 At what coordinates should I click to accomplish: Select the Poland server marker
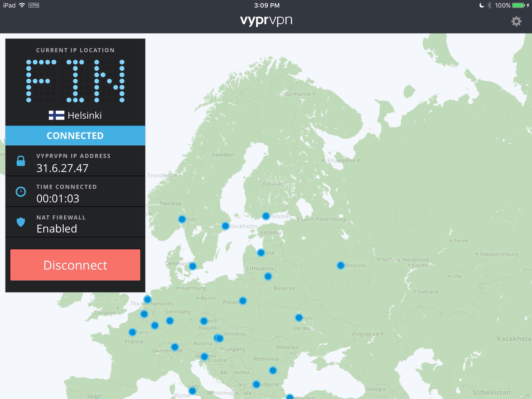tap(243, 301)
